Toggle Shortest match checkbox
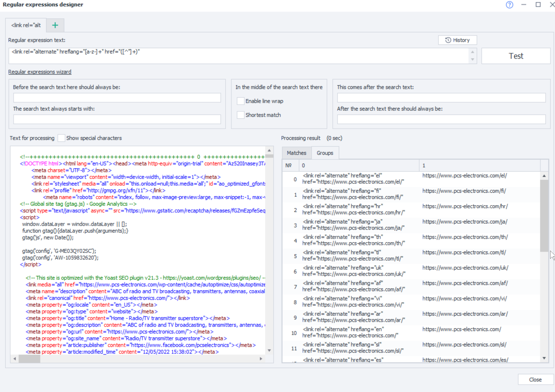The width and height of the screenshot is (555, 392). (x=240, y=115)
